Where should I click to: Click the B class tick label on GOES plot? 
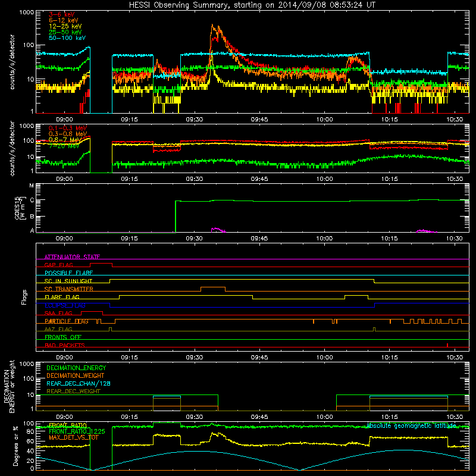pos(32,217)
